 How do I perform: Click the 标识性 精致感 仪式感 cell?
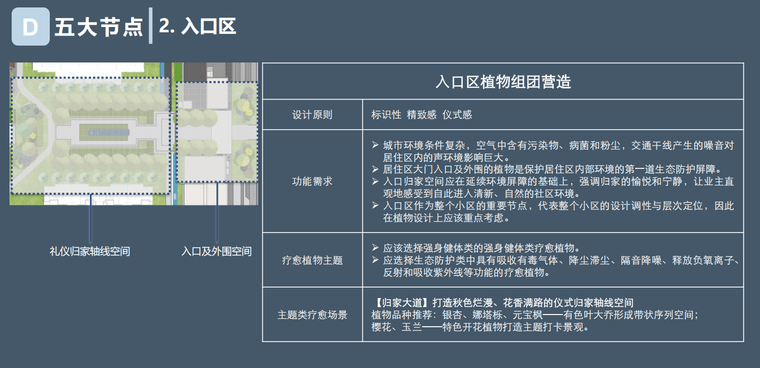pos(422,115)
